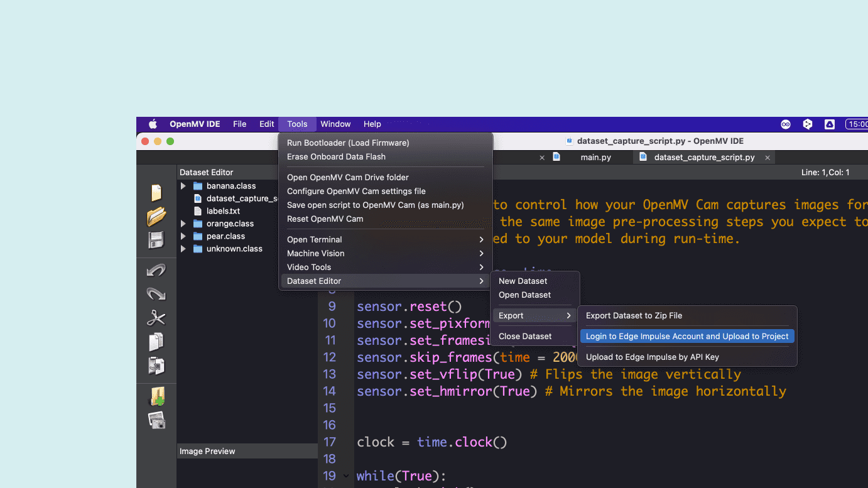Select labels.txt in Dataset Editor
Viewport: 868px width, 488px height.
pos(223,211)
